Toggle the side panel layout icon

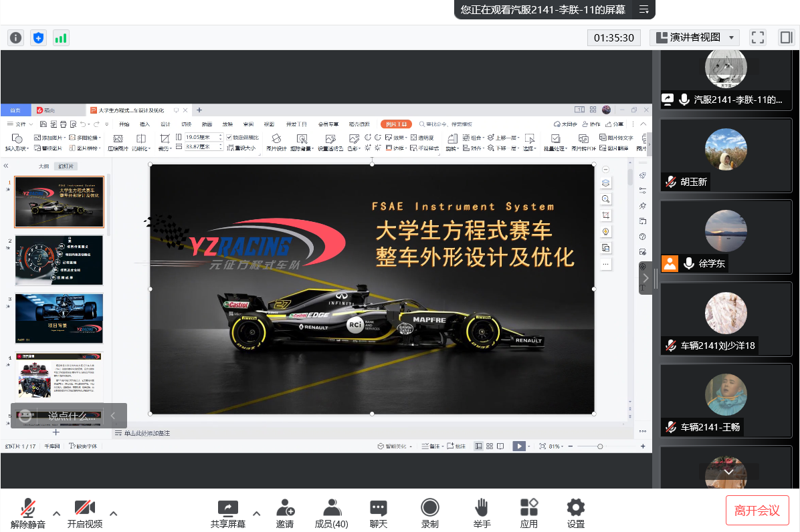[786, 37]
